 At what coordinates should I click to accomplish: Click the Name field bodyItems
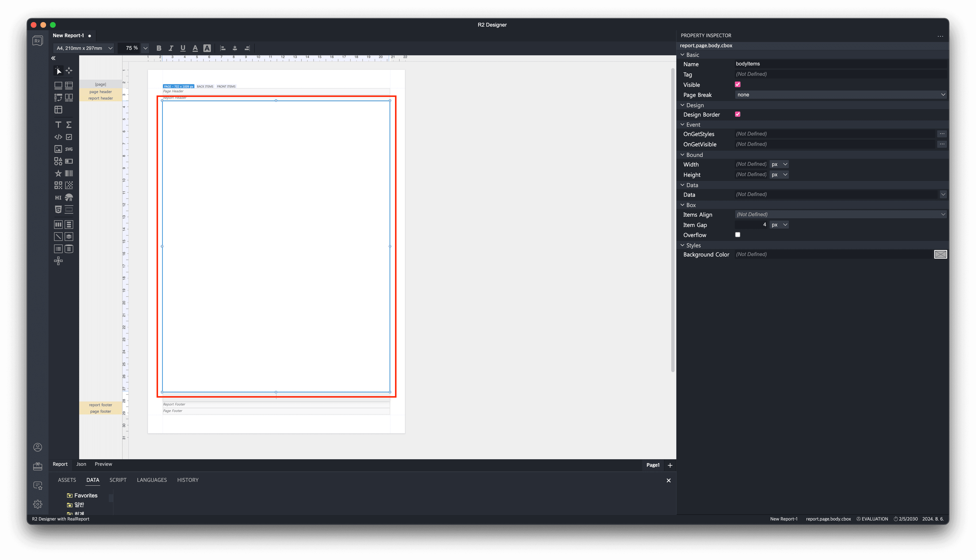pyautogui.click(x=841, y=64)
